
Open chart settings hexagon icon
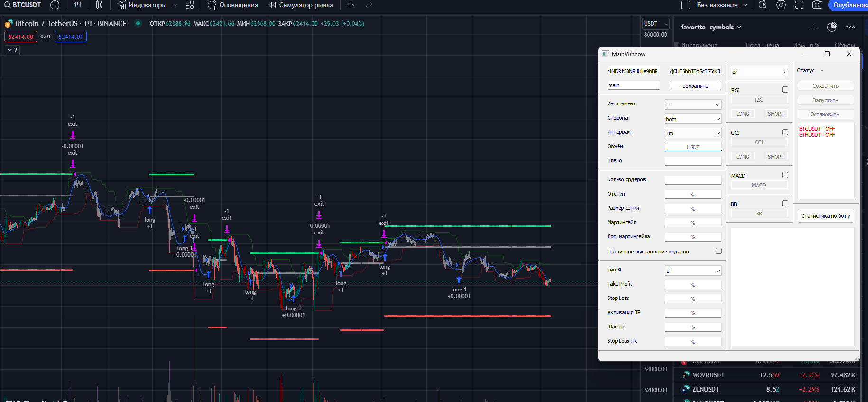coord(781,5)
